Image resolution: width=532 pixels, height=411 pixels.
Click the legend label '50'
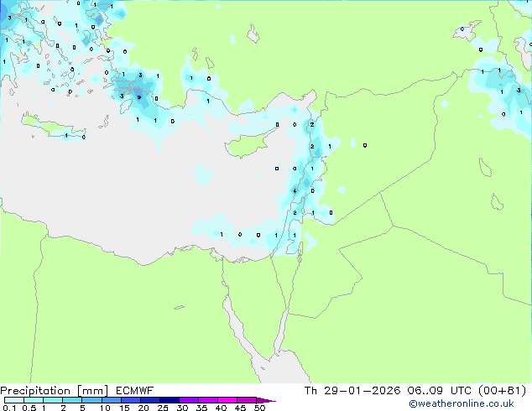[x=259, y=408]
